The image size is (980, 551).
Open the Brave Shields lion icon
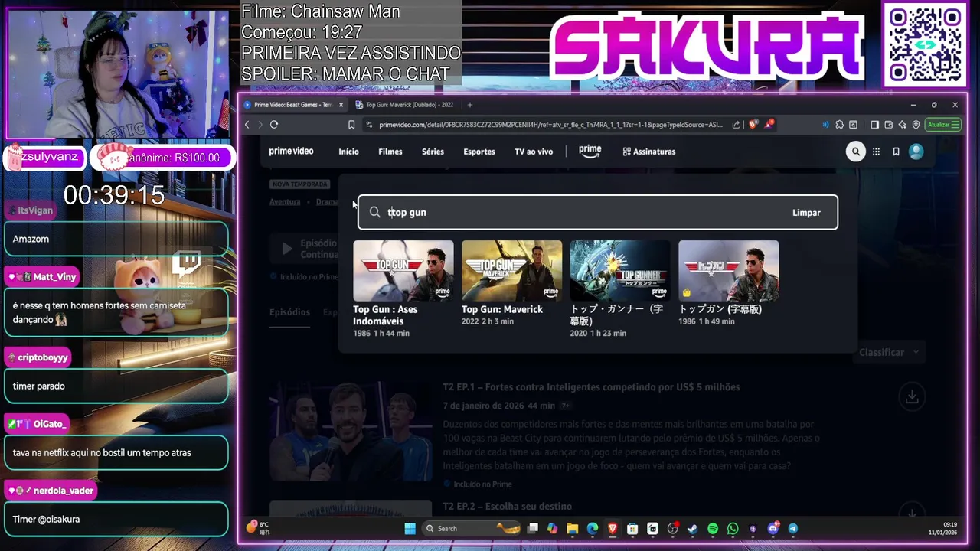[x=753, y=124]
